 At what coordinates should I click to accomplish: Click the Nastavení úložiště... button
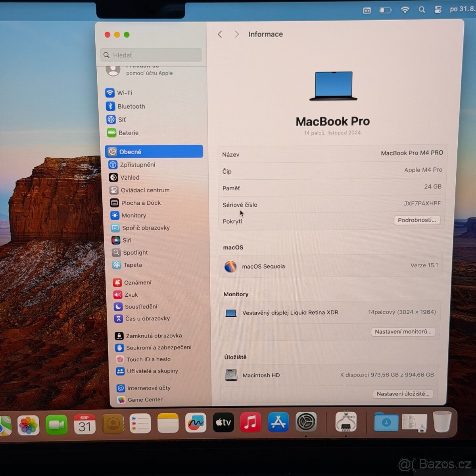[x=403, y=394]
